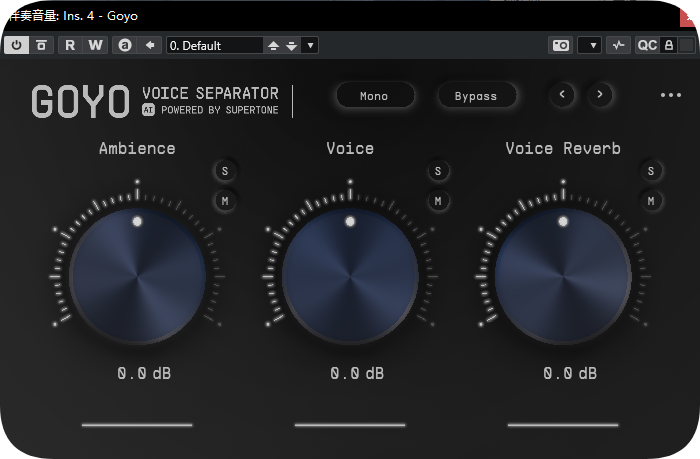Click the side-chain waveform icon
Screen dimensions: 700x459
(618, 45)
